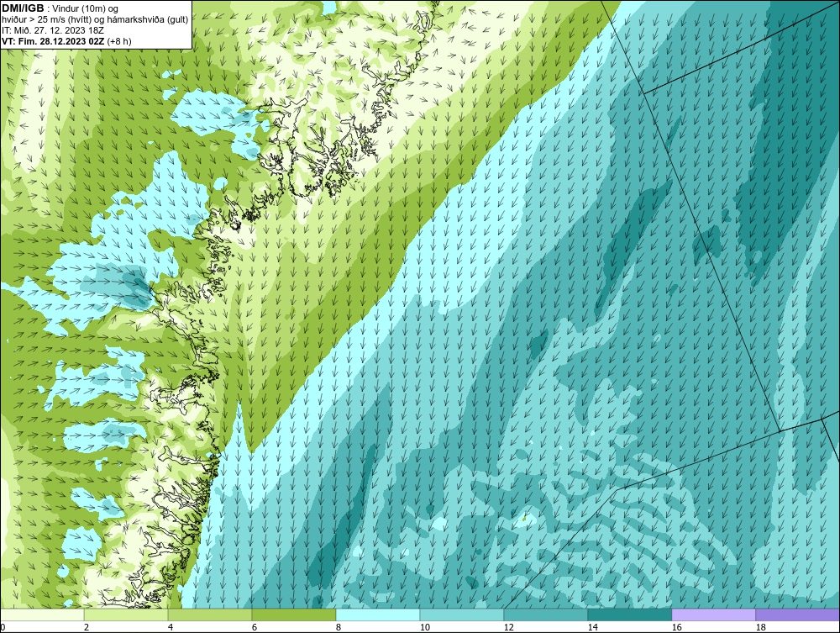Click the 2–4 m/s light green legend swatch

(x=127, y=615)
